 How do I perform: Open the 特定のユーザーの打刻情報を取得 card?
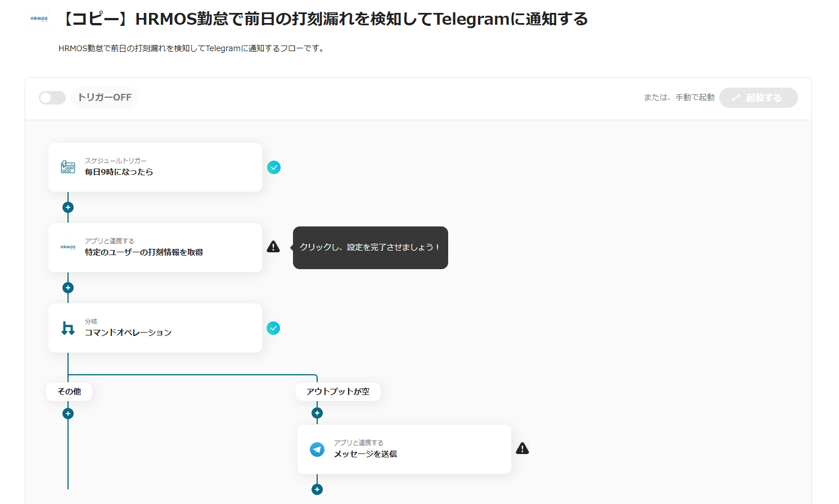155,247
